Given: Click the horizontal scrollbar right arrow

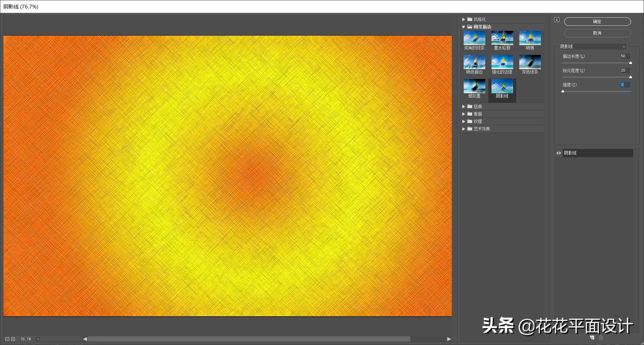Looking at the screenshot, I should tap(449, 339).
